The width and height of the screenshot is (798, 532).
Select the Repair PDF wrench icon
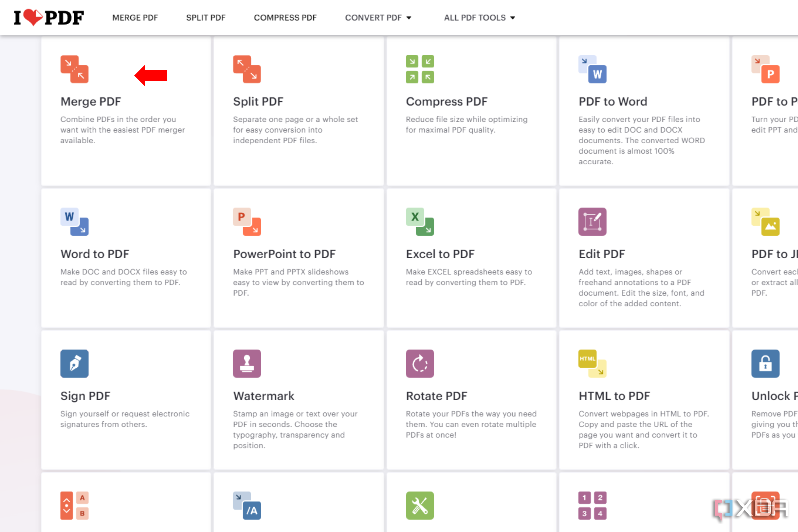pos(420,505)
